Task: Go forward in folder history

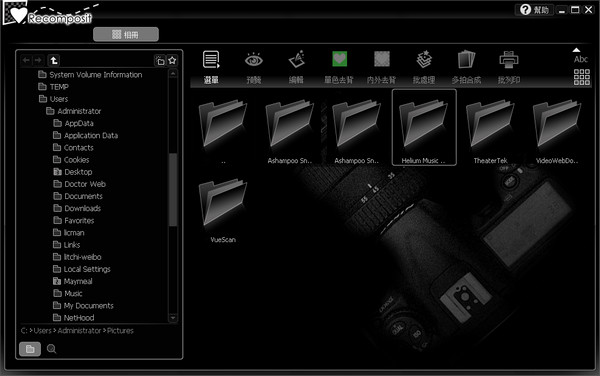Action: click(x=38, y=60)
